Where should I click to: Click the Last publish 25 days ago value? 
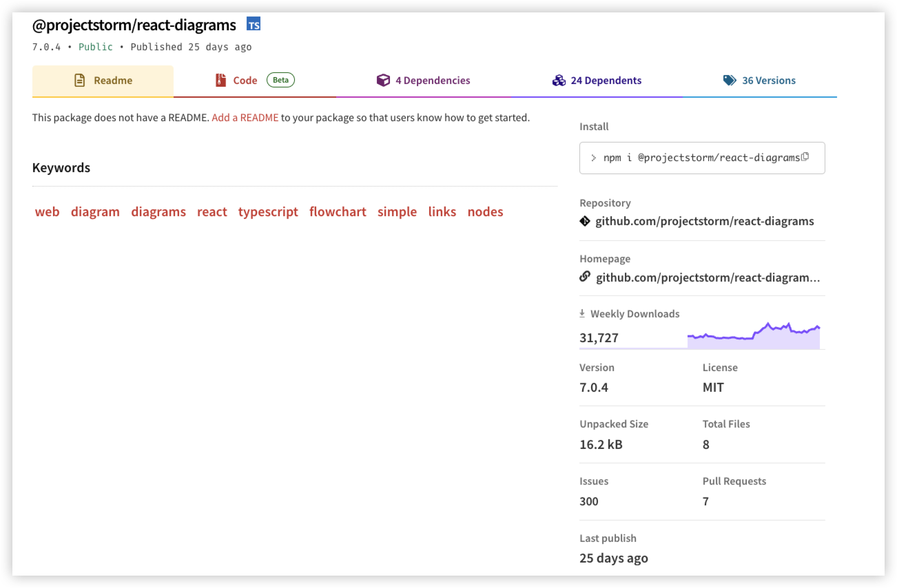pyautogui.click(x=614, y=558)
